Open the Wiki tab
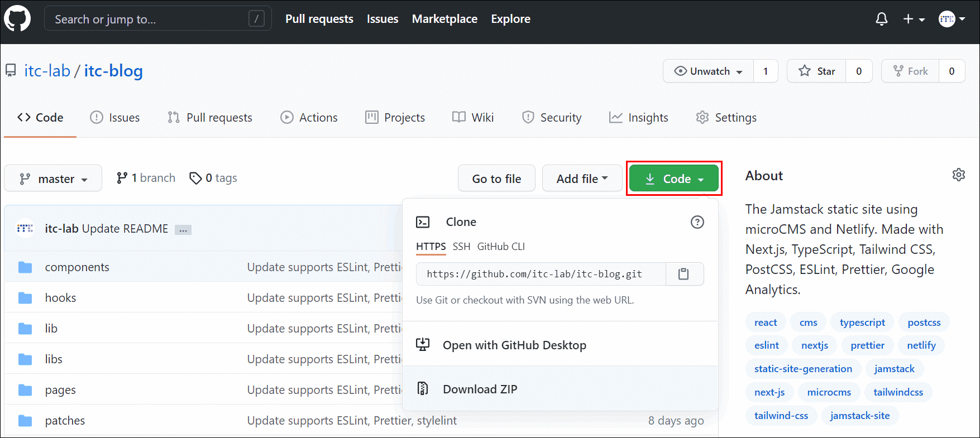980x438 pixels. 473,117
